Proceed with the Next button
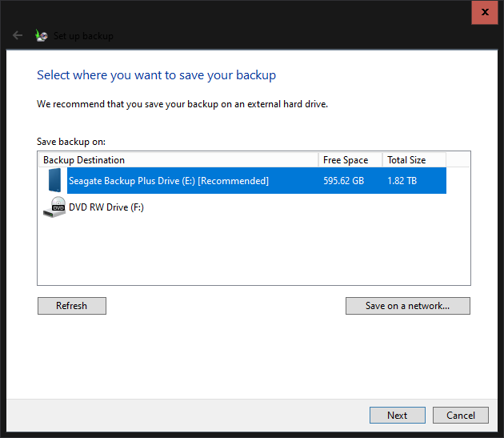 (397, 415)
